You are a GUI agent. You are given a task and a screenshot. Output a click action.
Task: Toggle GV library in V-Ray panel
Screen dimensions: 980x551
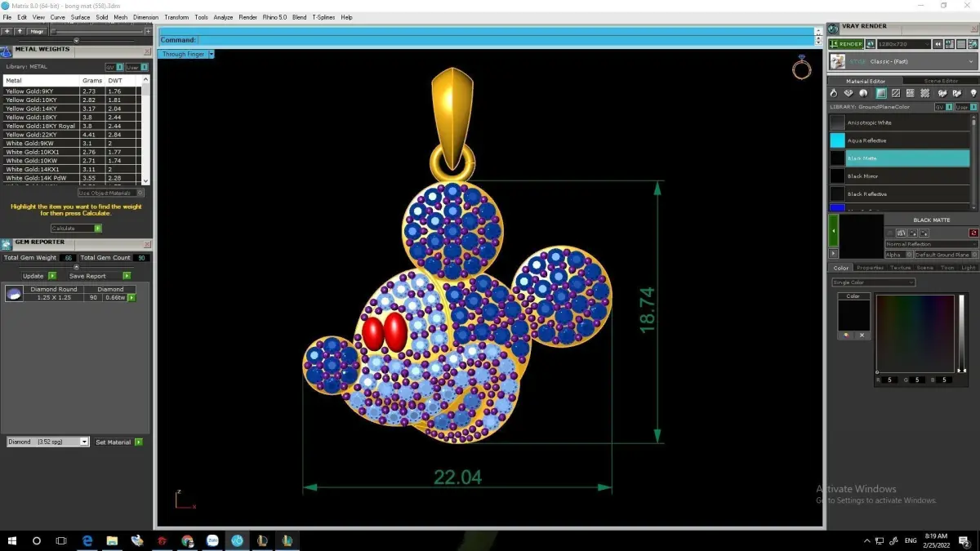944,107
